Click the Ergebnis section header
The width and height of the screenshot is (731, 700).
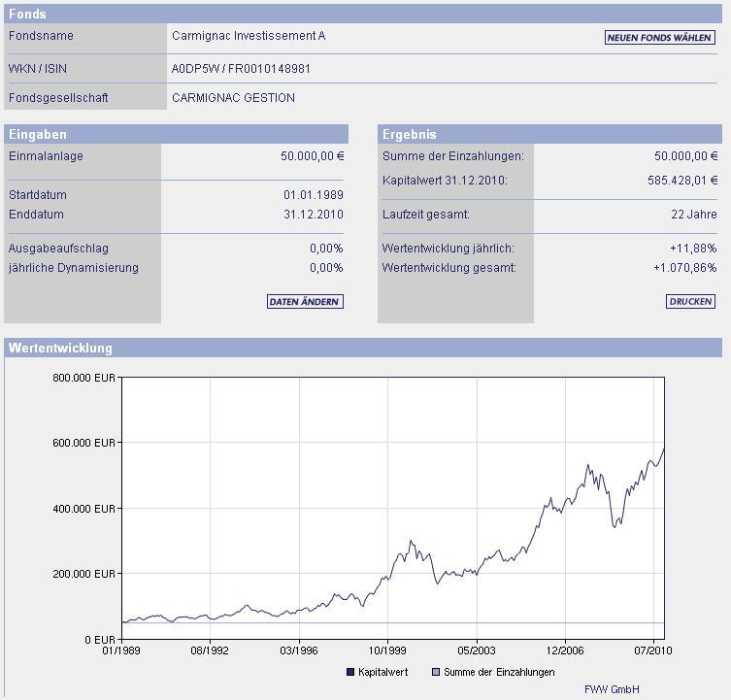549,134
